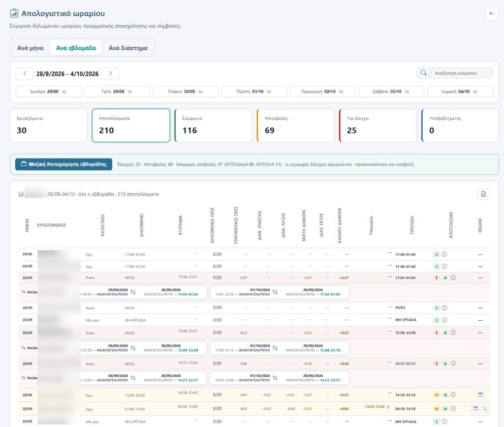
Task: Show info for the 14:57-22:57 proposal row
Action: [453, 363]
